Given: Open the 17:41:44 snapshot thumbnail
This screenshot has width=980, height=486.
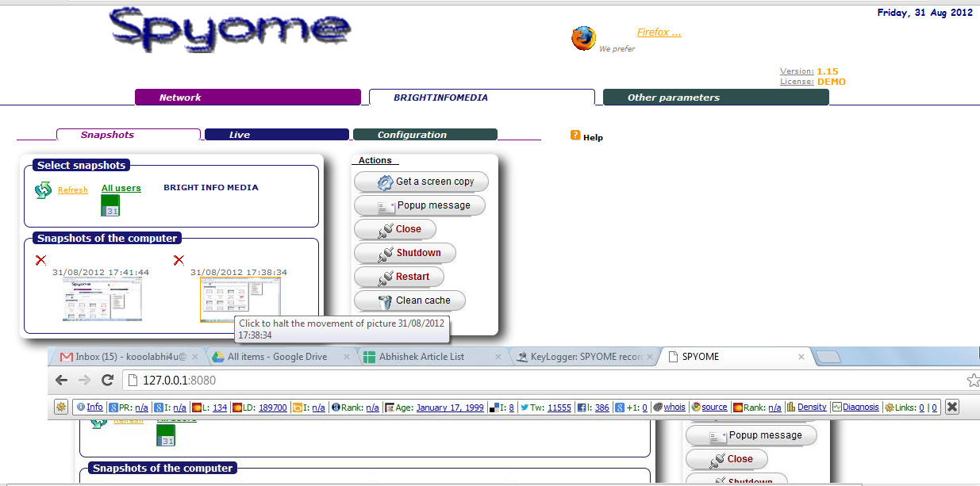Looking at the screenshot, I should click(102, 298).
